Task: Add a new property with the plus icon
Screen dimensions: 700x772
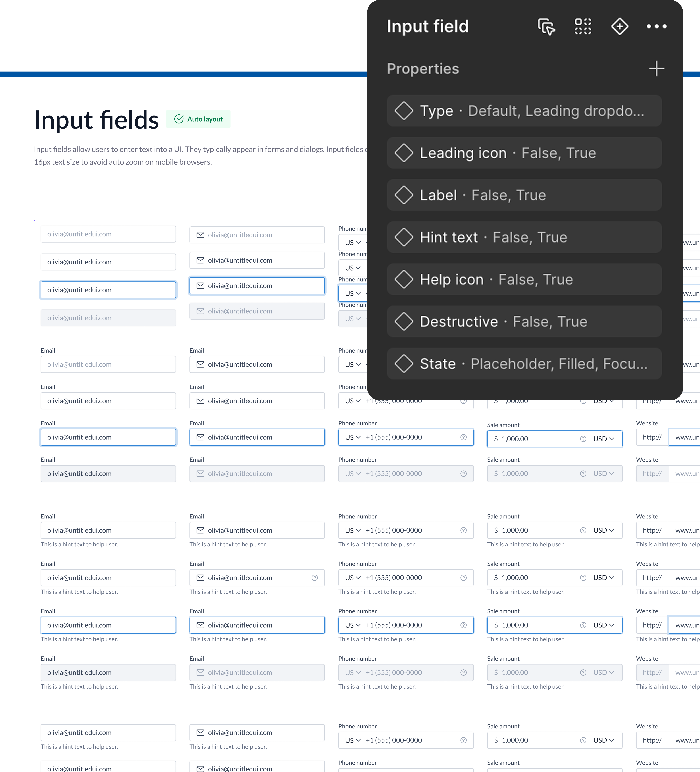Action: 656,69
